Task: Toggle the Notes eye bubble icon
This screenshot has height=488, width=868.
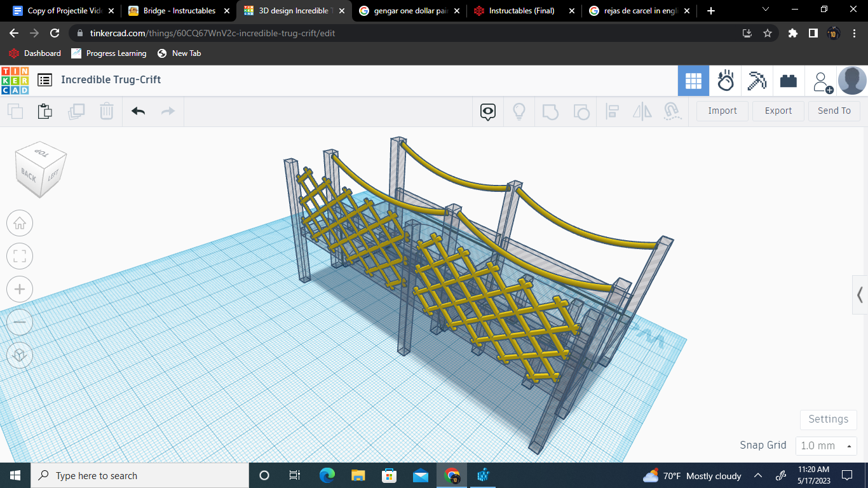Action: [488, 112]
